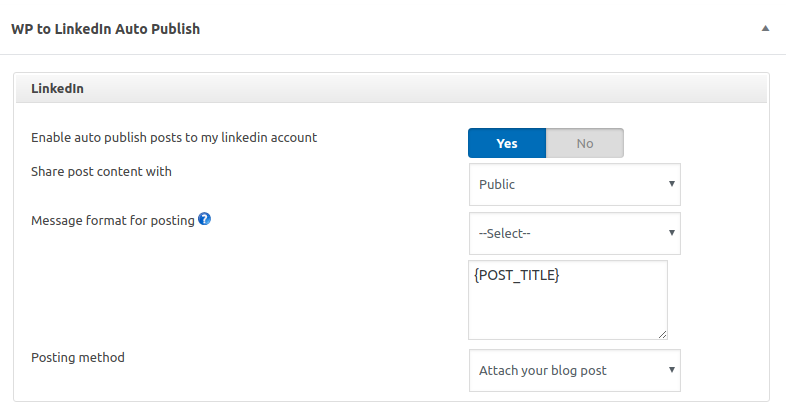Click the LinkedIn section header
Screen dimensions: 786x410
[57, 89]
